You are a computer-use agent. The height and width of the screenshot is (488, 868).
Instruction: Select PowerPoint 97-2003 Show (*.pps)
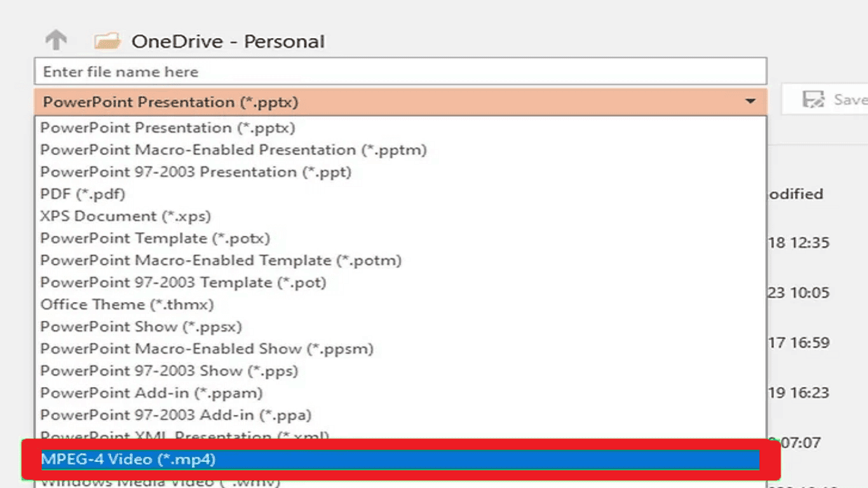click(x=400, y=370)
